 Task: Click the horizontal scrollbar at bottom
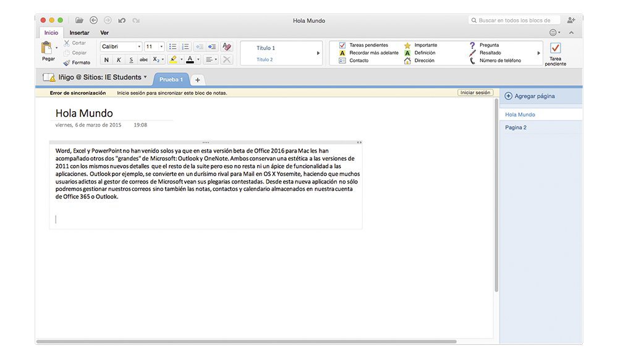(x=247, y=342)
